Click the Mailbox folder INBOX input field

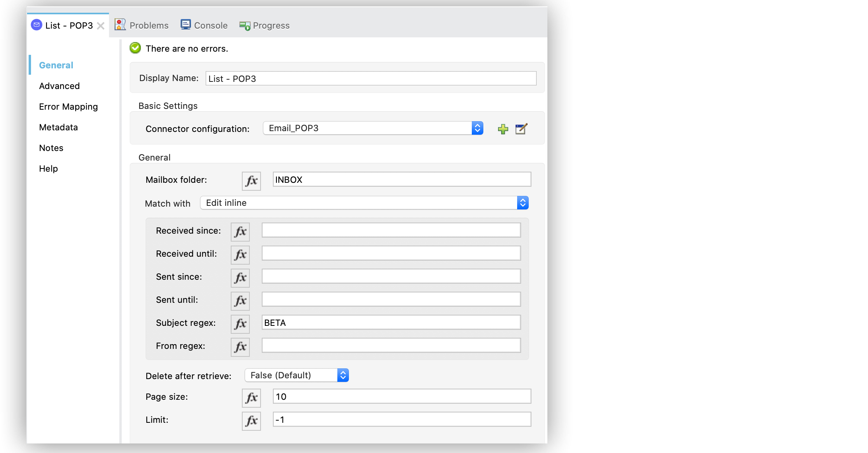(399, 180)
